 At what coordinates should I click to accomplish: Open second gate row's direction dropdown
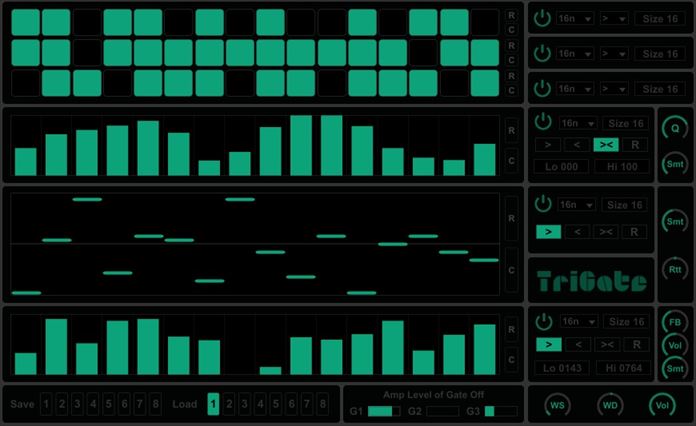pos(615,53)
